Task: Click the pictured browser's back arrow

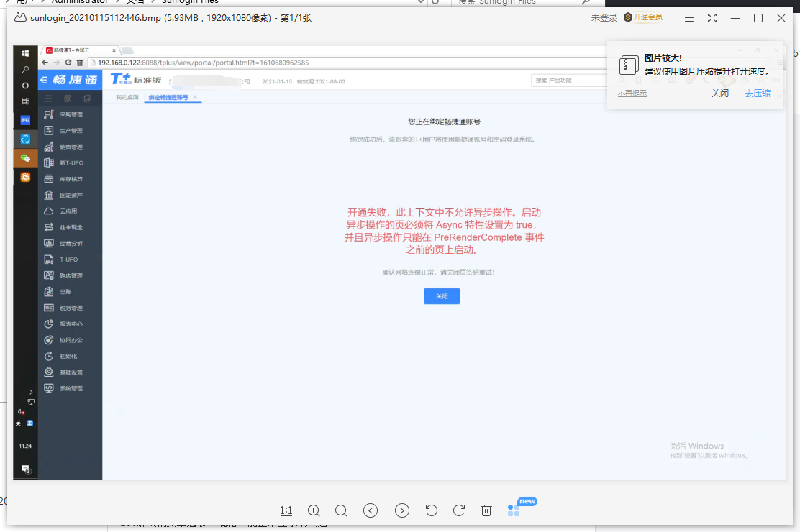Action: (45, 63)
